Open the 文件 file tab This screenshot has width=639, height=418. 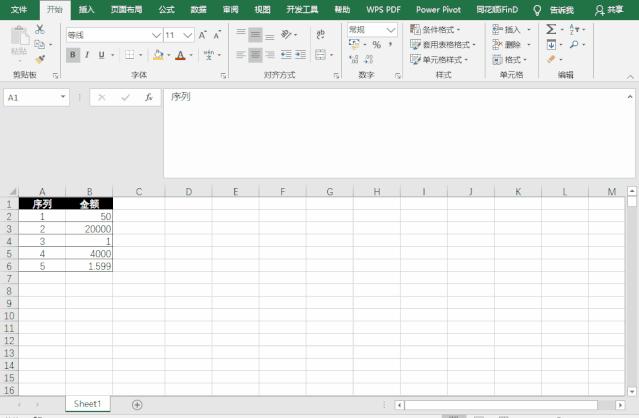[x=19, y=10]
